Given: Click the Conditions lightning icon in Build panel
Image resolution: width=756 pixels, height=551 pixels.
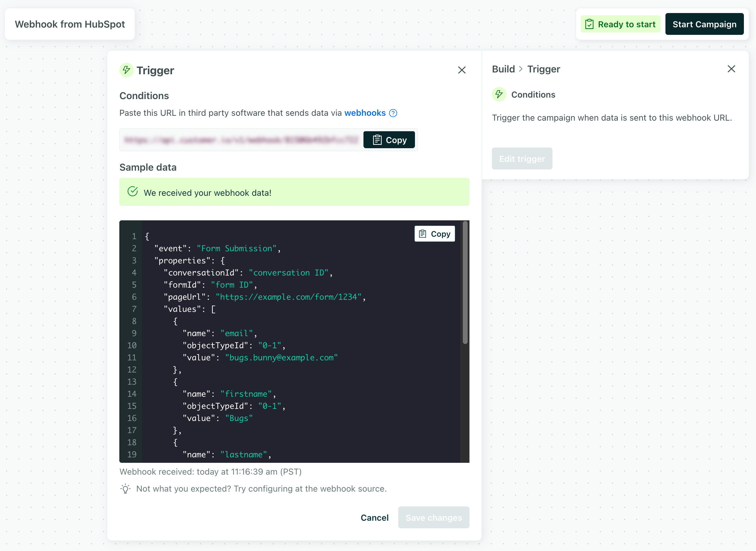Looking at the screenshot, I should coord(499,94).
